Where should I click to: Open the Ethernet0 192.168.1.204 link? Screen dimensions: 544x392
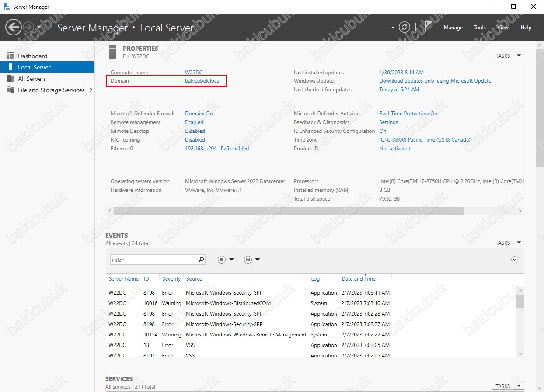click(x=217, y=149)
